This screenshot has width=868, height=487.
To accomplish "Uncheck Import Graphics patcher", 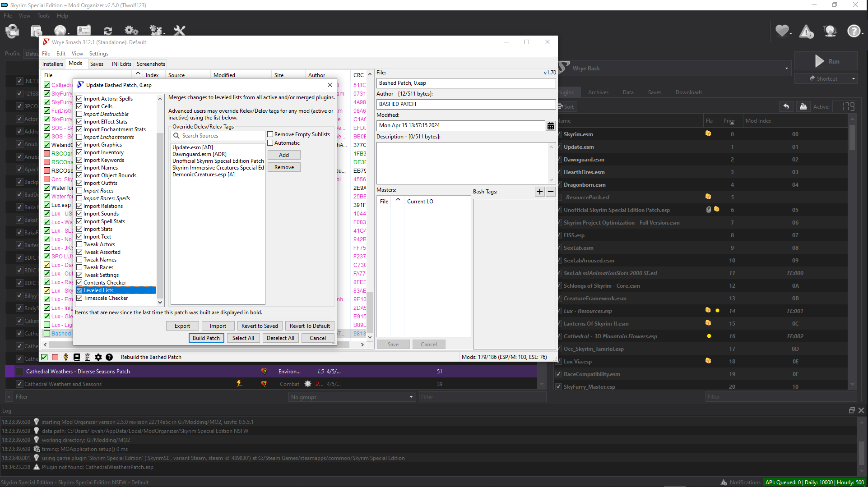I will tap(79, 145).
